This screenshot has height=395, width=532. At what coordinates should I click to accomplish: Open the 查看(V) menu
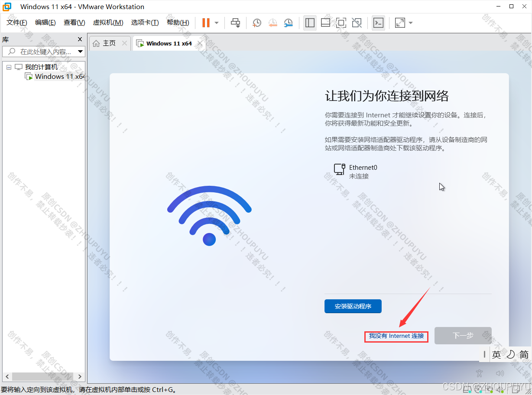(75, 23)
